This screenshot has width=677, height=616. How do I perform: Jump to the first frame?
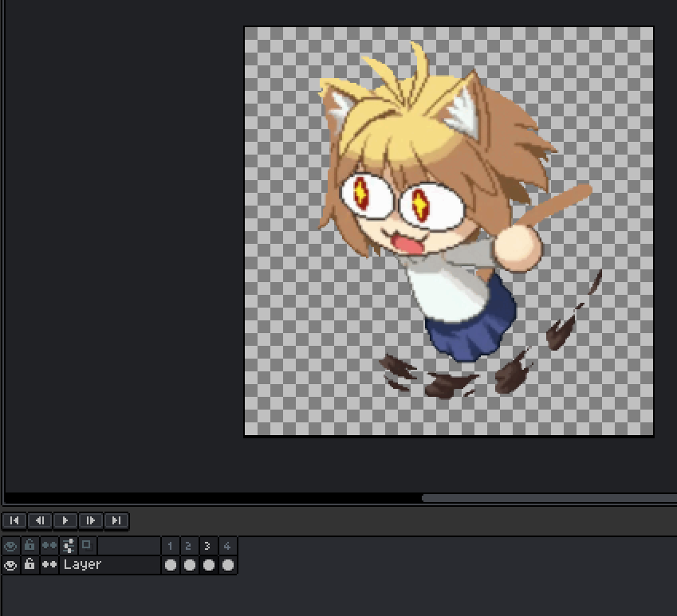(x=14, y=520)
